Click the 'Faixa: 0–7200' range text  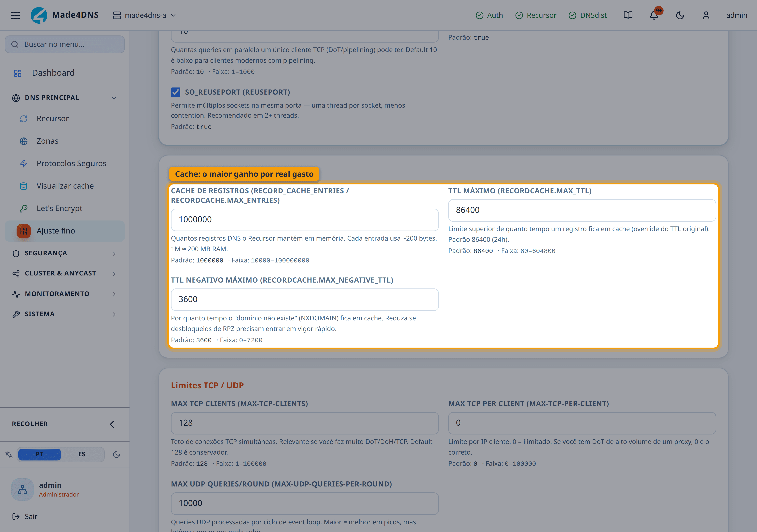(x=241, y=340)
